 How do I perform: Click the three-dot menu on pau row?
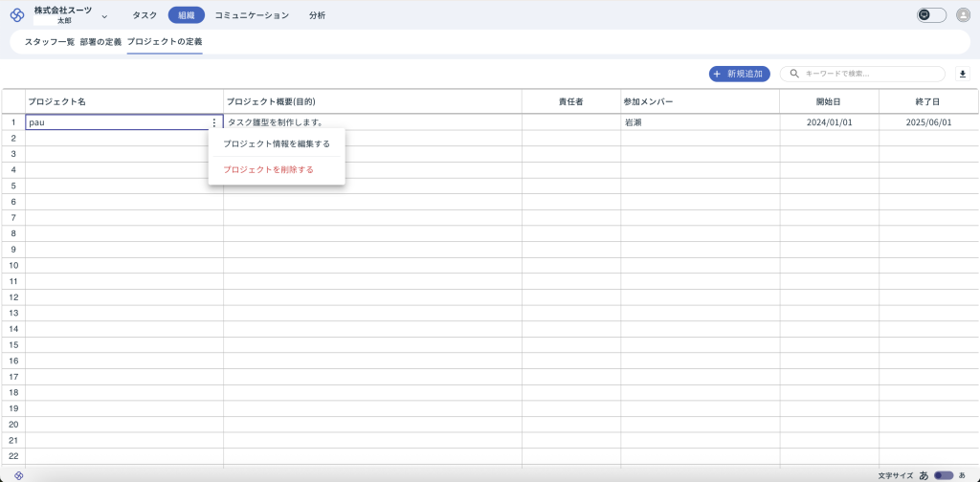[x=213, y=122]
